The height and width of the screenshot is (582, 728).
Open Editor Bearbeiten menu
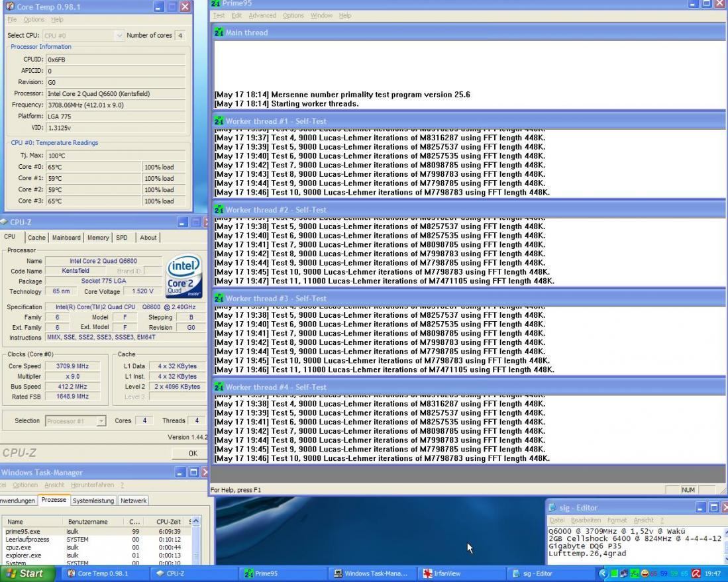tap(586, 520)
